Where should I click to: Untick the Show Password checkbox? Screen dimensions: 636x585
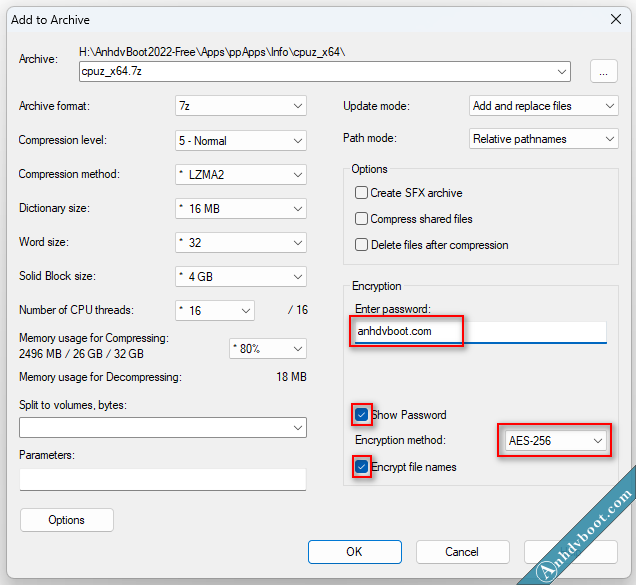pos(362,414)
